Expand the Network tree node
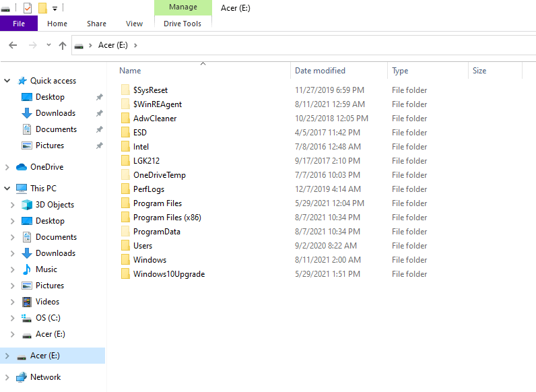The height and width of the screenshot is (392, 536). click(x=7, y=377)
